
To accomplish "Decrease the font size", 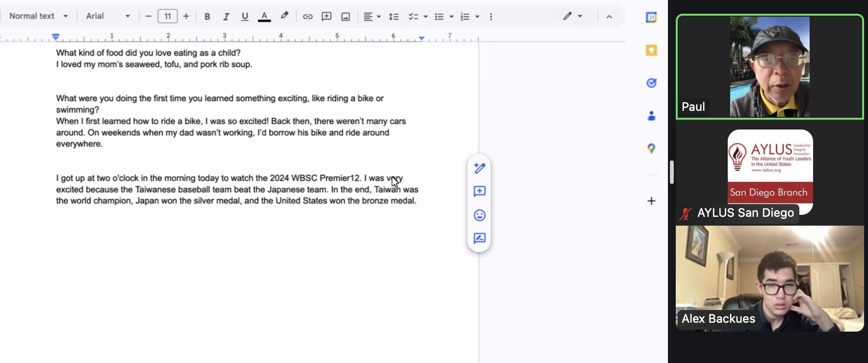I will tap(149, 16).
